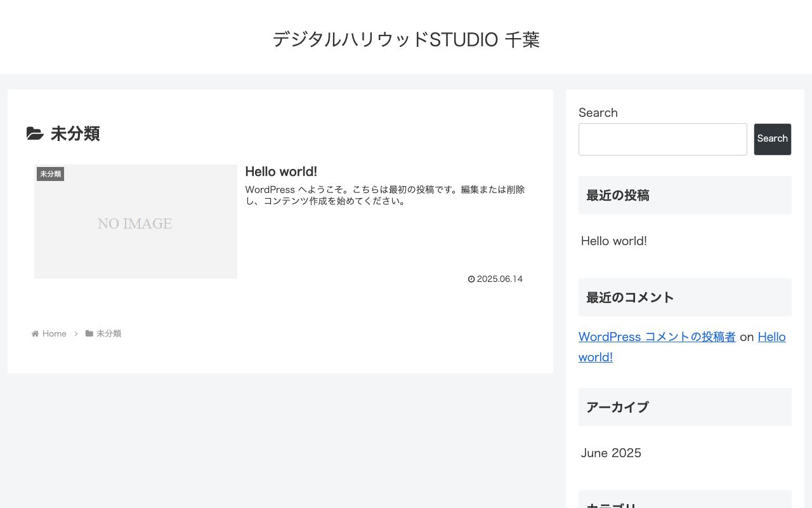Click the Home breadcrumb link
Screen dimensions: 812x508
click(54, 333)
